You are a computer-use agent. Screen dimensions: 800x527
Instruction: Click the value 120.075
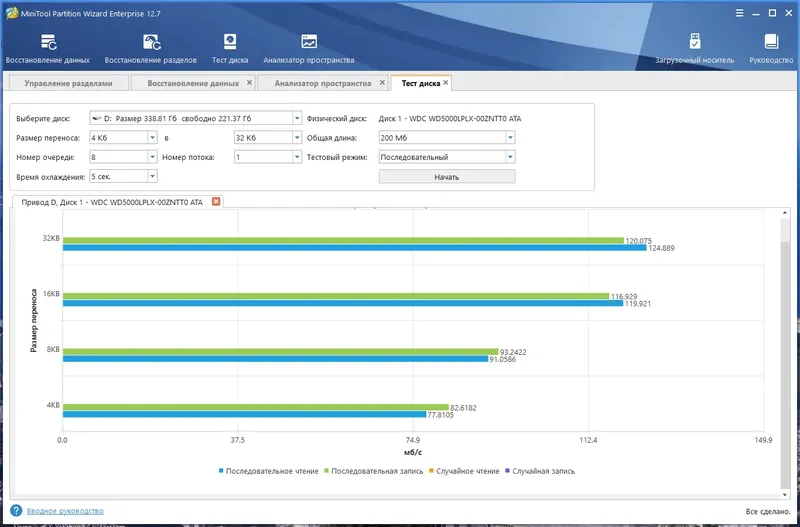pyautogui.click(x=639, y=241)
